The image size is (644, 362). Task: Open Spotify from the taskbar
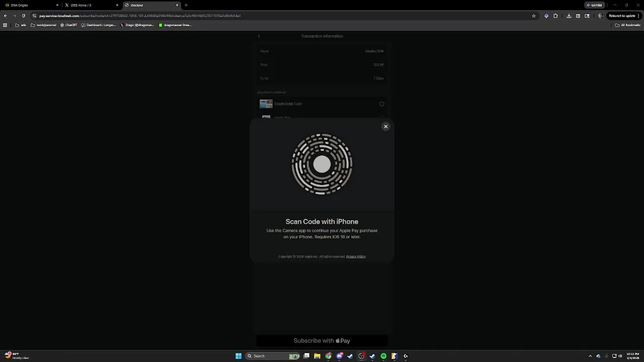[x=383, y=356]
